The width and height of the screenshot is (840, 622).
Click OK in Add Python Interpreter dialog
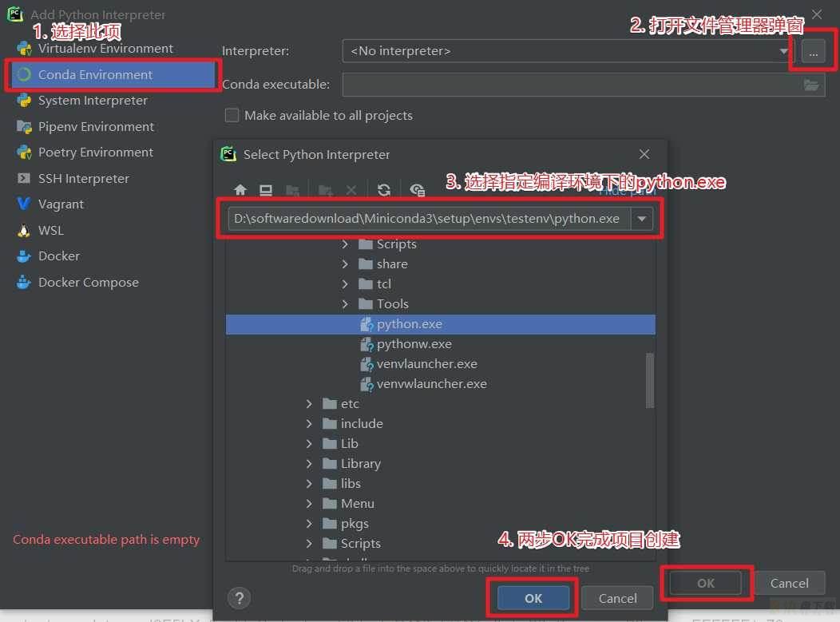point(706,583)
